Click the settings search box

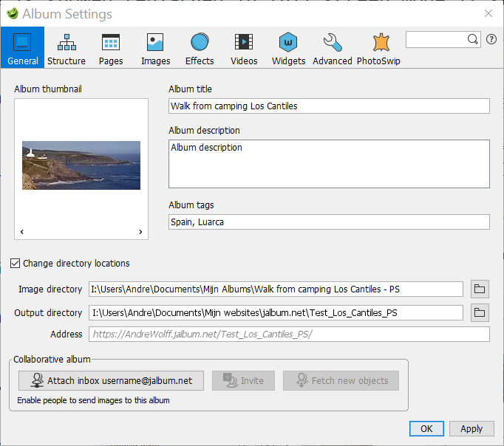[437, 39]
